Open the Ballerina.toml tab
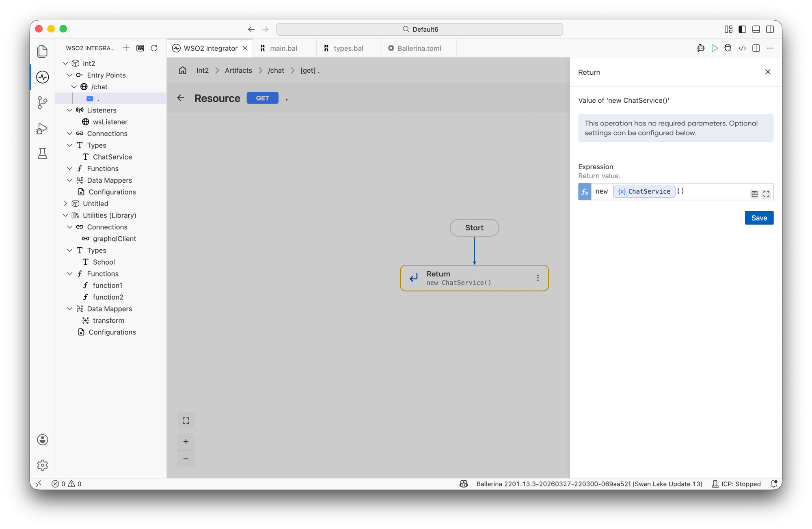 tap(419, 48)
